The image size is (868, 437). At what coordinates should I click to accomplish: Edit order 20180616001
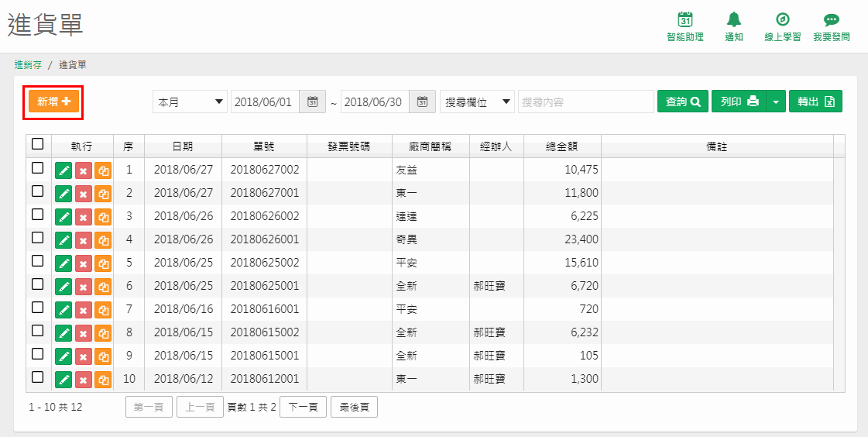[x=63, y=310]
